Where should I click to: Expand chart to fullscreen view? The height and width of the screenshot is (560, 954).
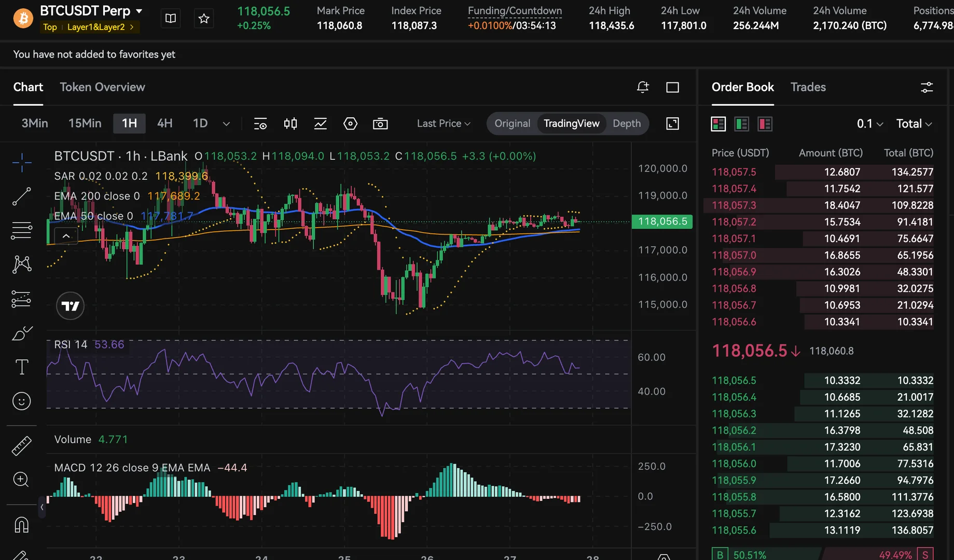pyautogui.click(x=672, y=123)
